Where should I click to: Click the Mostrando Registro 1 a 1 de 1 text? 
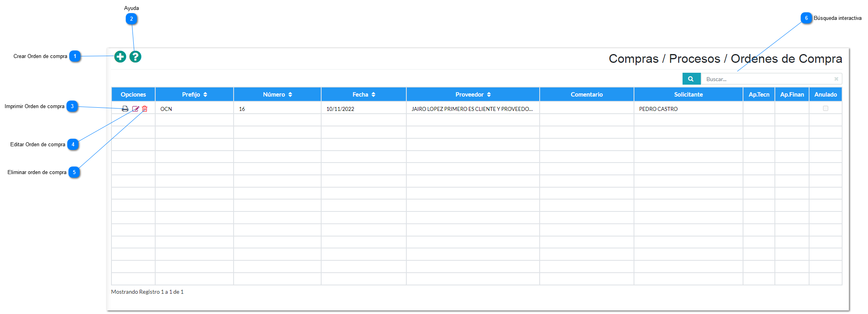point(147,292)
